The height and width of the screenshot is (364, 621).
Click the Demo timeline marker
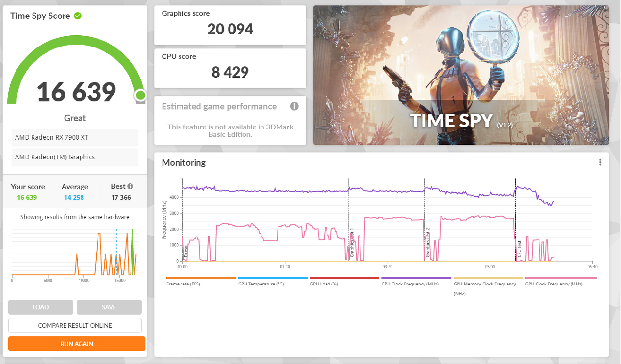click(186, 251)
